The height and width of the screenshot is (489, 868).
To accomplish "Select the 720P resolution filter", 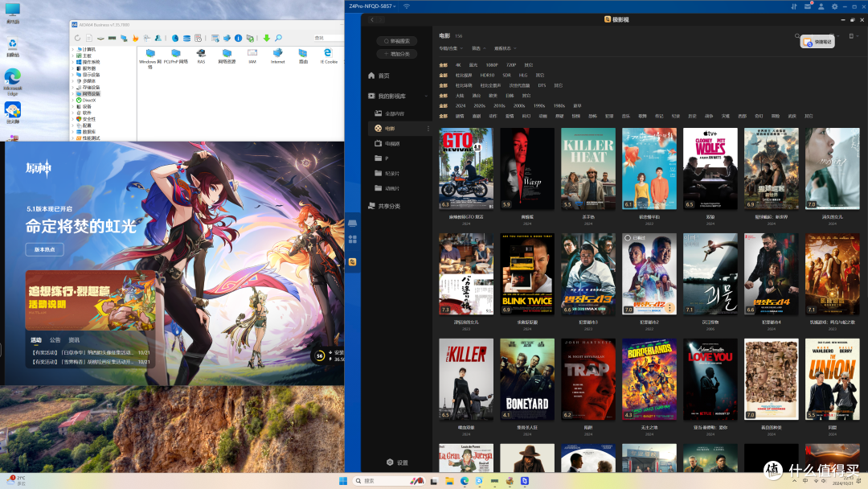I will click(511, 65).
